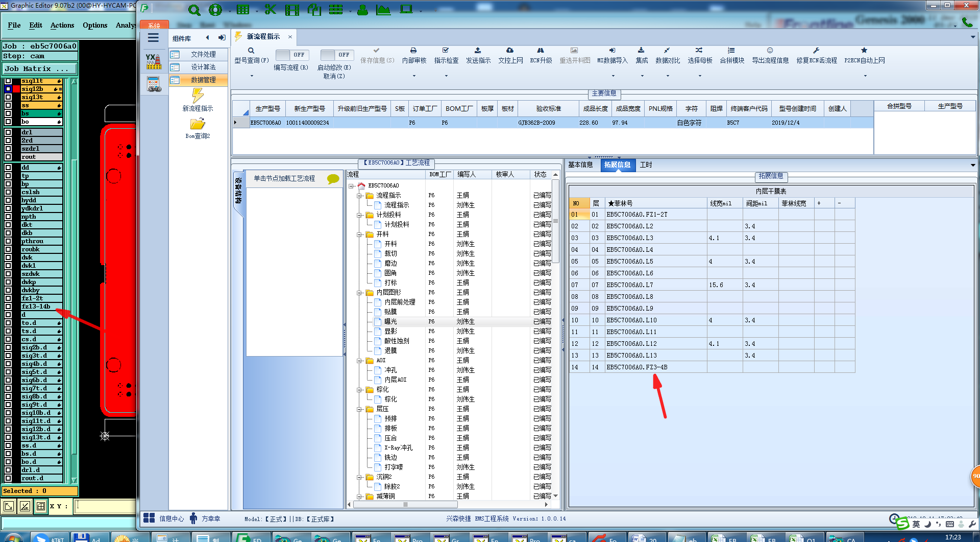Viewport: 980px width, 542px height.
Task: Tick the checkbox for layer sig12b
Action: pos(8,89)
